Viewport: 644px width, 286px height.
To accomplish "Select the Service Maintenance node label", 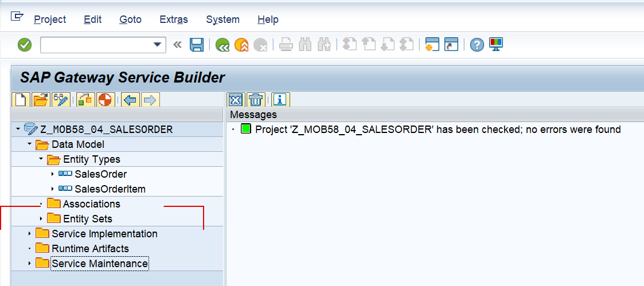I will point(99,264).
